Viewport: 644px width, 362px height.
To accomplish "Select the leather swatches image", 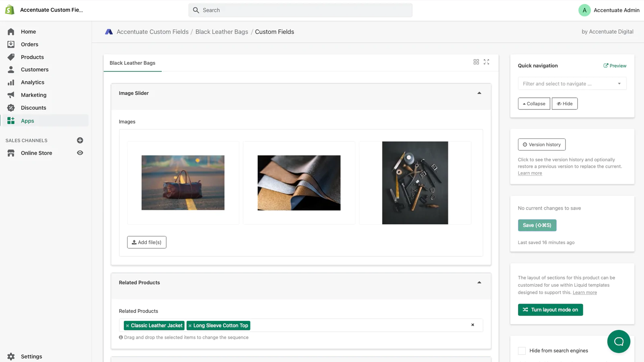I will [299, 183].
